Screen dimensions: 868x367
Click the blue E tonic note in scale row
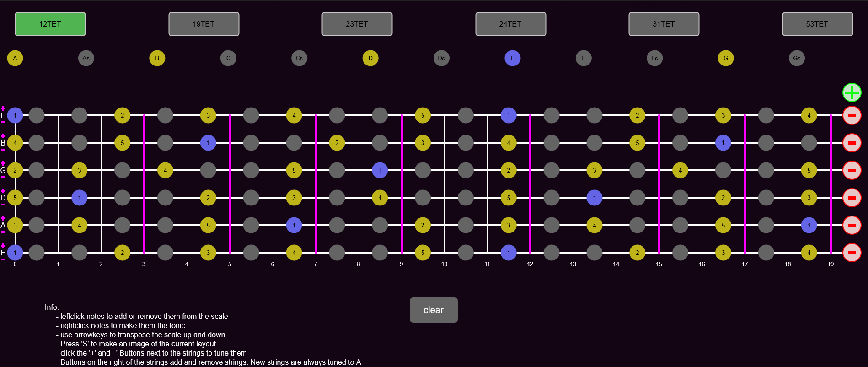[512, 58]
